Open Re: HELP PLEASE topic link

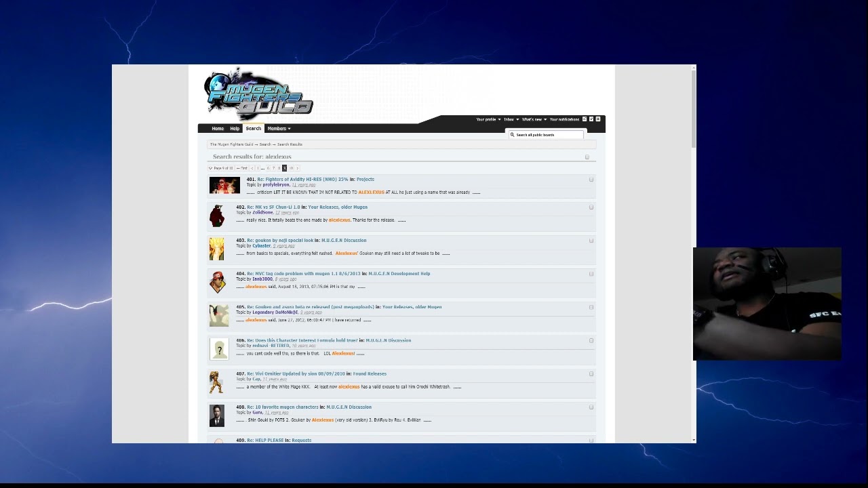point(265,441)
